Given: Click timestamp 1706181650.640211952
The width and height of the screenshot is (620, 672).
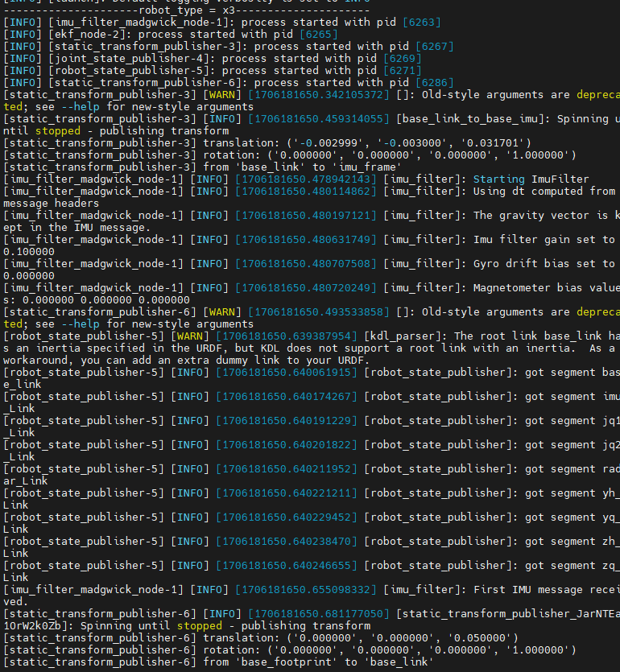Looking at the screenshot, I should click(287, 469).
